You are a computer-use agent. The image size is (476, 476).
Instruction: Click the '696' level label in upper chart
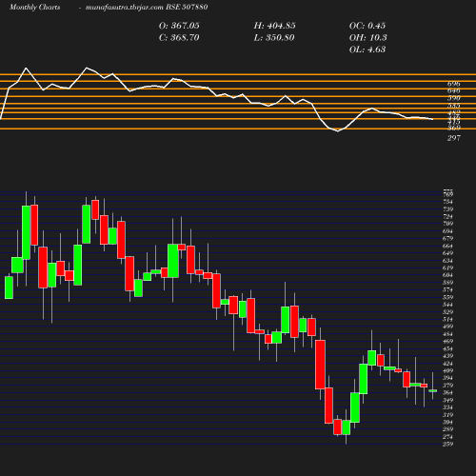point(454,84)
